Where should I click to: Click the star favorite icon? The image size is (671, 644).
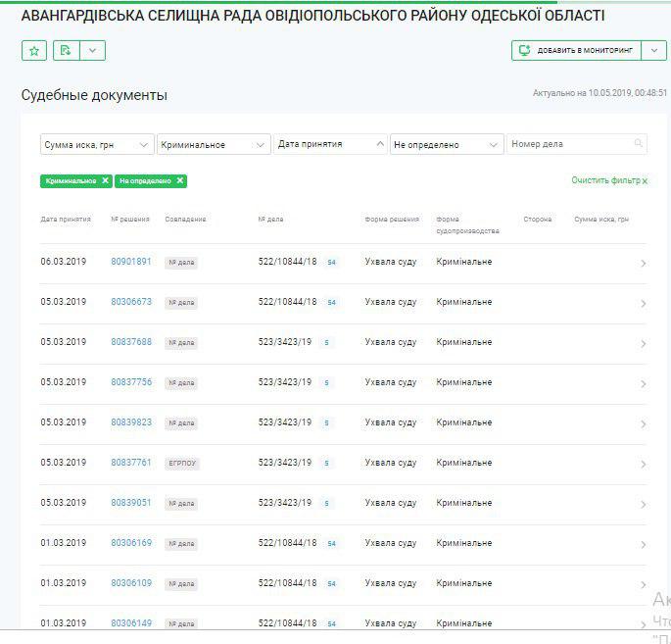click(34, 51)
